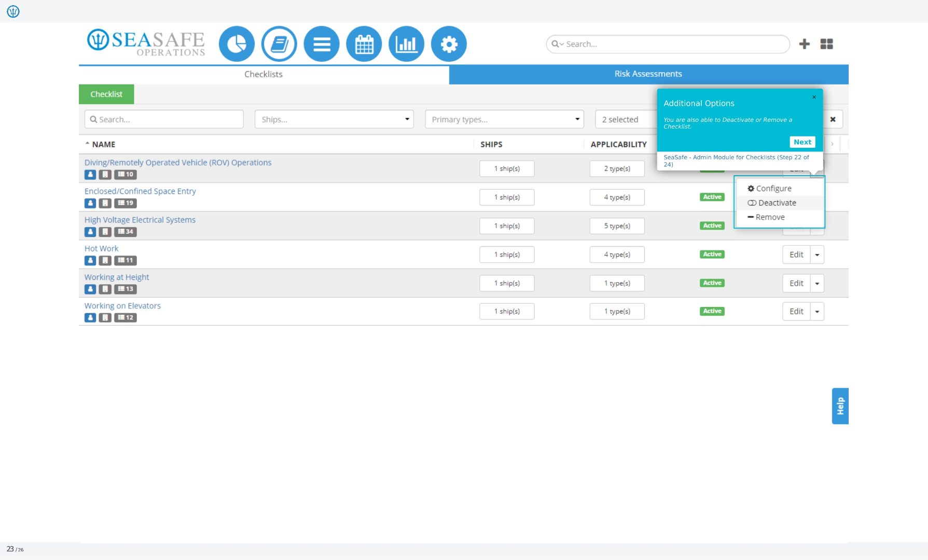Open the Primary types filter dropdown
928x560 pixels.
504,119
